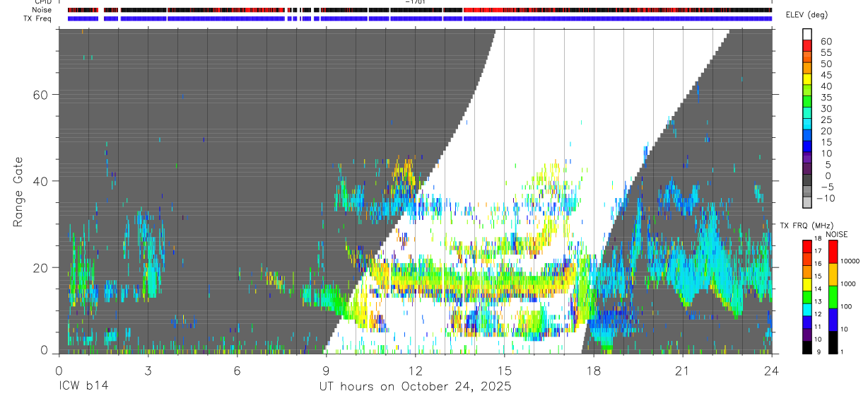The height and width of the screenshot is (401, 868).
Task: Click the red top segment of the NOISE bar
Action: click(x=832, y=251)
